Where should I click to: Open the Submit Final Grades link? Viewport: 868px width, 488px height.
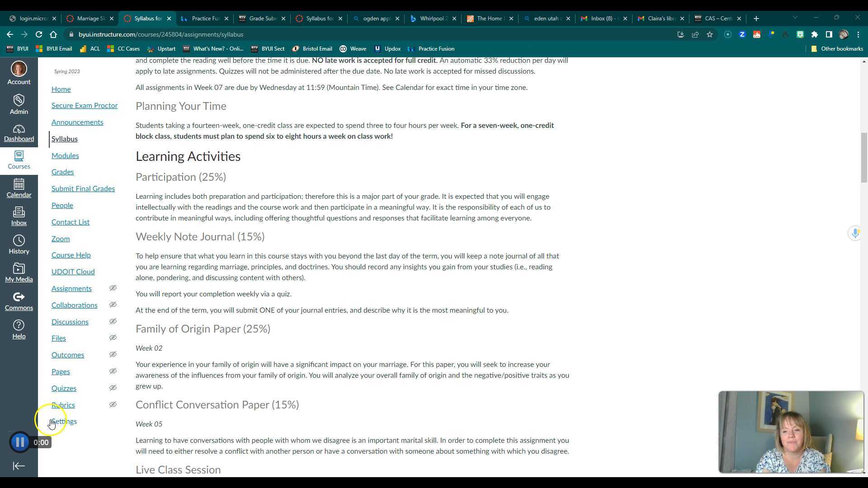(x=83, y=188)
